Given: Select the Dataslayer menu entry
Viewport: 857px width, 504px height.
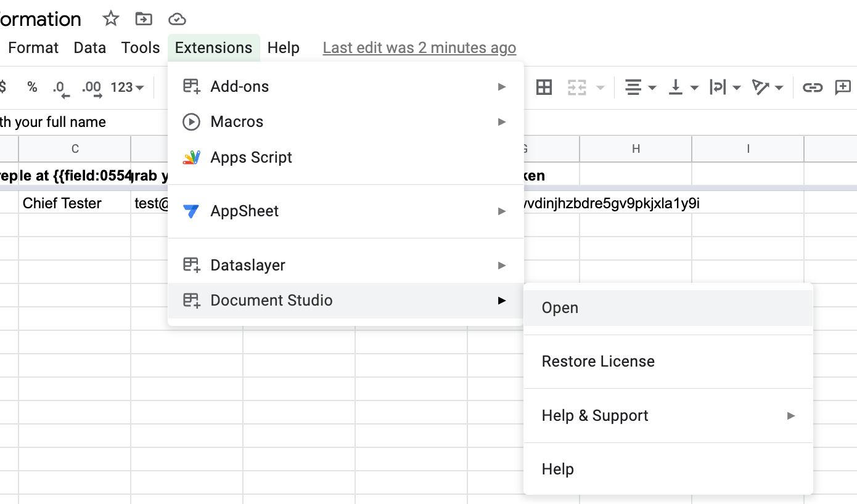Looking at the screenshot, I should click(346, 265).
